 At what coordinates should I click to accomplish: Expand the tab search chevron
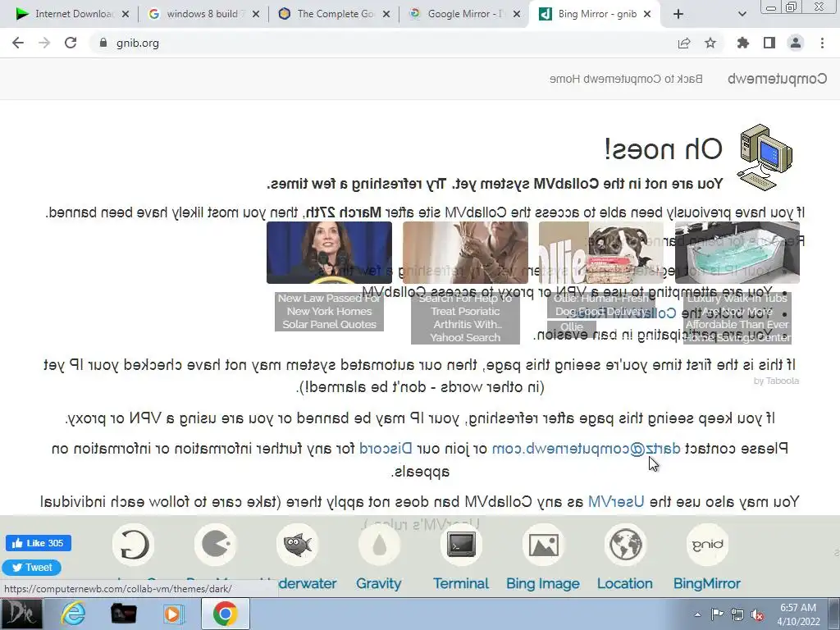(x=742, y=15)
